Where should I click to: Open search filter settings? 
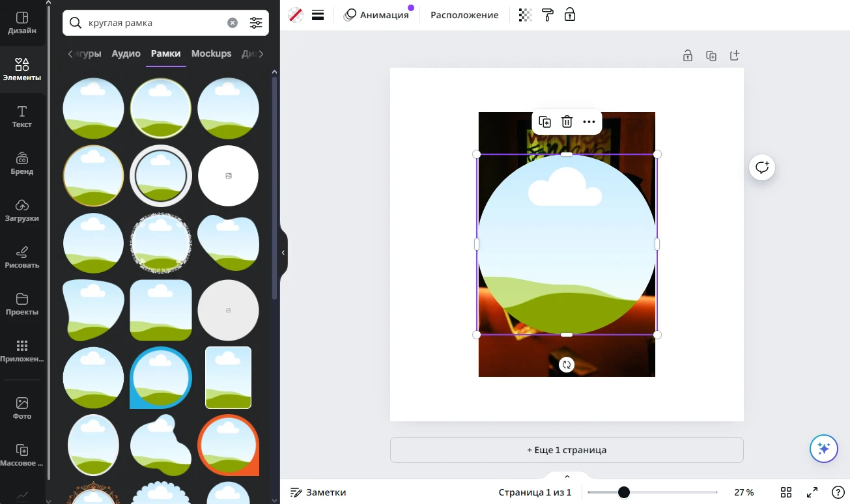pos(256,23)
